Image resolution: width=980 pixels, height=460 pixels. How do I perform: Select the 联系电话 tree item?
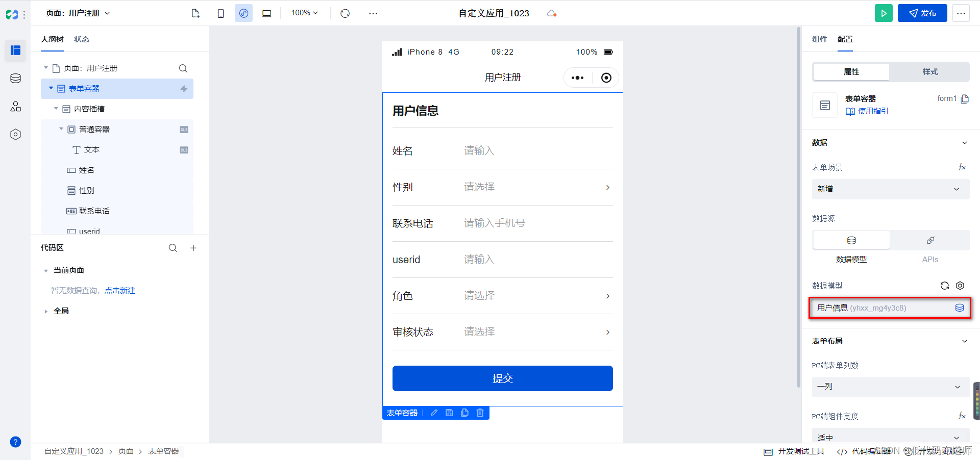[94, 211]
